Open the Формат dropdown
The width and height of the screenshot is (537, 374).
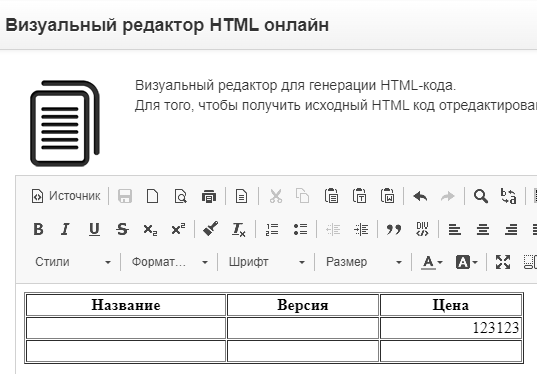coord(170,262)
